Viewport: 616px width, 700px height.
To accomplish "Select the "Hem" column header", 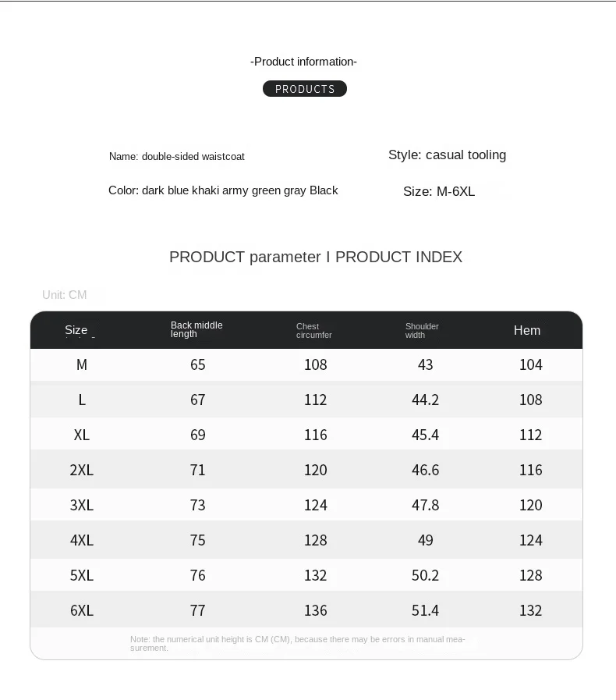I will pos(527,330).
